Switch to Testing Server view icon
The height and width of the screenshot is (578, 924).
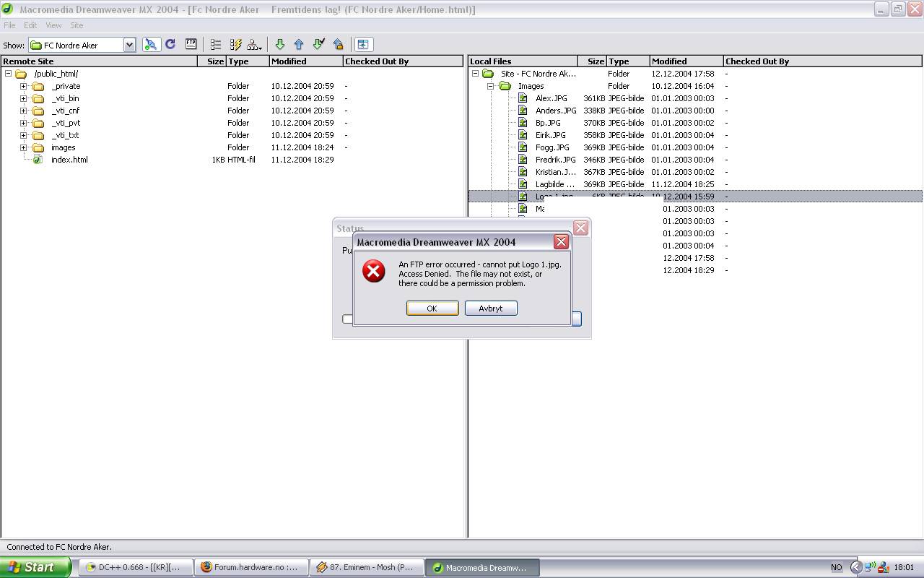[235, 45]
